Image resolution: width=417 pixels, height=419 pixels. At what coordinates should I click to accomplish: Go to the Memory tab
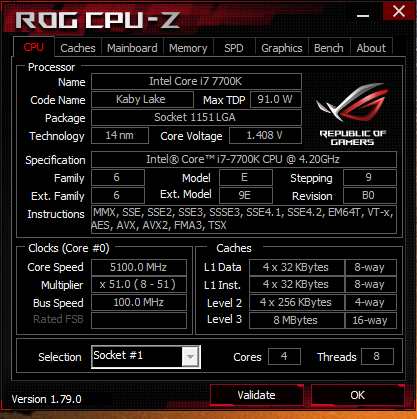pyautogui.click(x=188, y=48)
